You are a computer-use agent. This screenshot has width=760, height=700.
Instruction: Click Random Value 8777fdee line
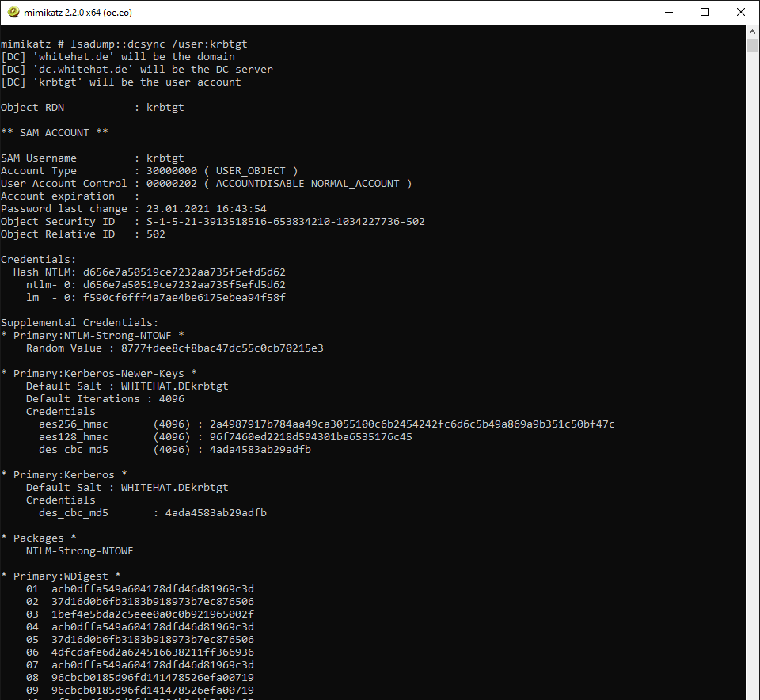pos(174,348)
